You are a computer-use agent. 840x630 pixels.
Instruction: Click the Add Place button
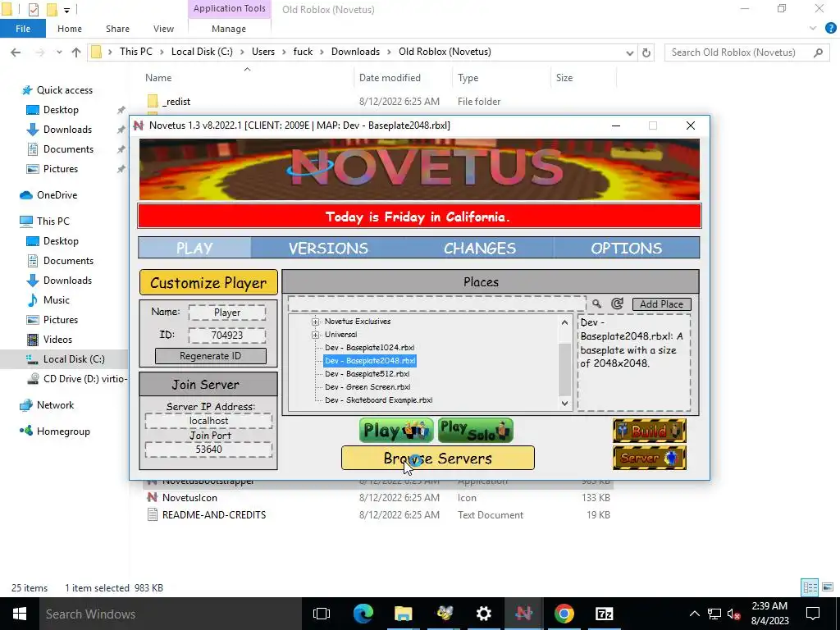[662, 304]
